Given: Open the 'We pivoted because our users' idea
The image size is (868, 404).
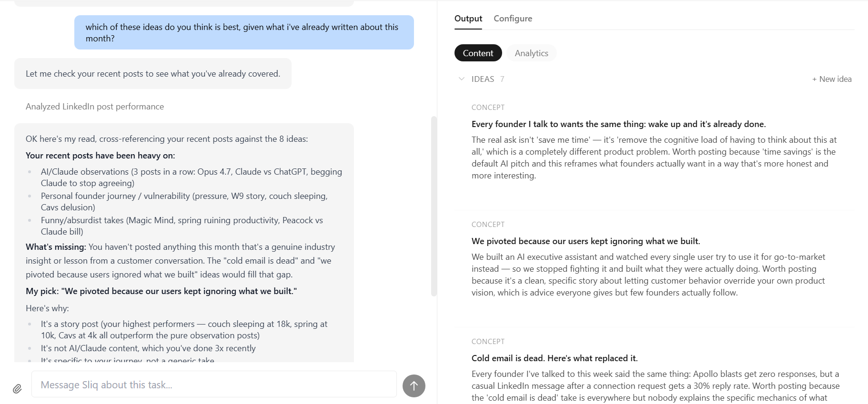Looking at the screenshot, I should coord(585,241).
